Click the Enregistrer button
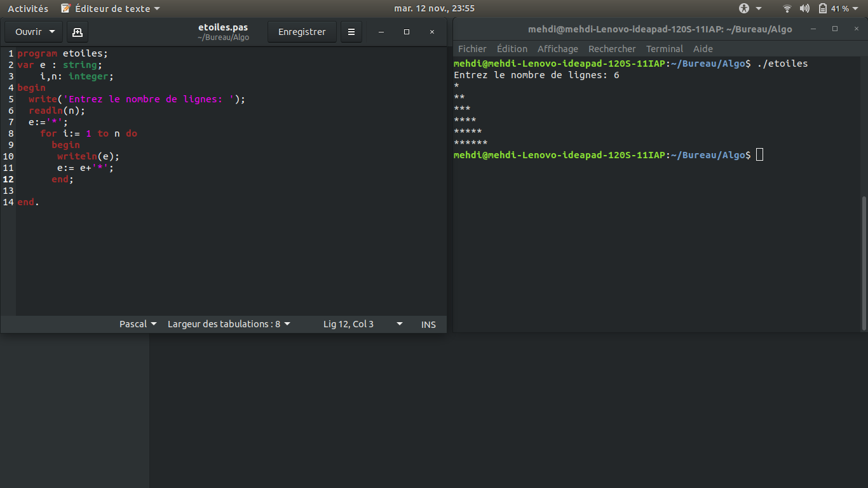This screenshot has width=868, height=488. pyautogui.click(x=302, y=32)
